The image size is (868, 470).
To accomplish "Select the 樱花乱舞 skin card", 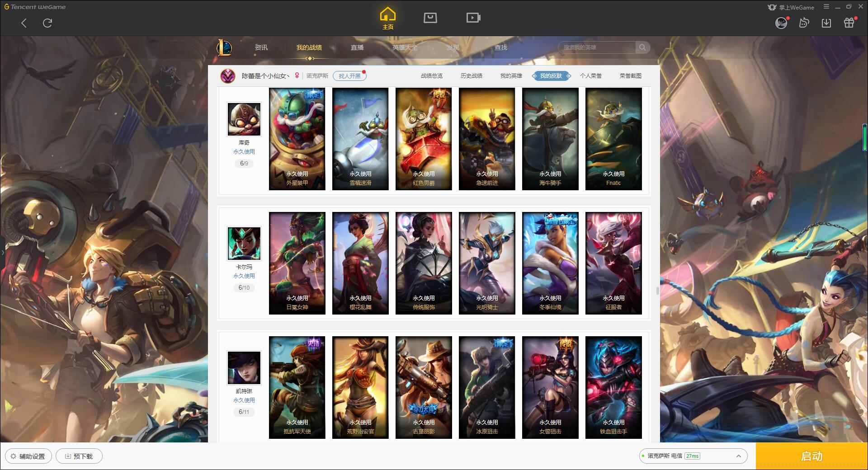I will click(x=360, y=263).
